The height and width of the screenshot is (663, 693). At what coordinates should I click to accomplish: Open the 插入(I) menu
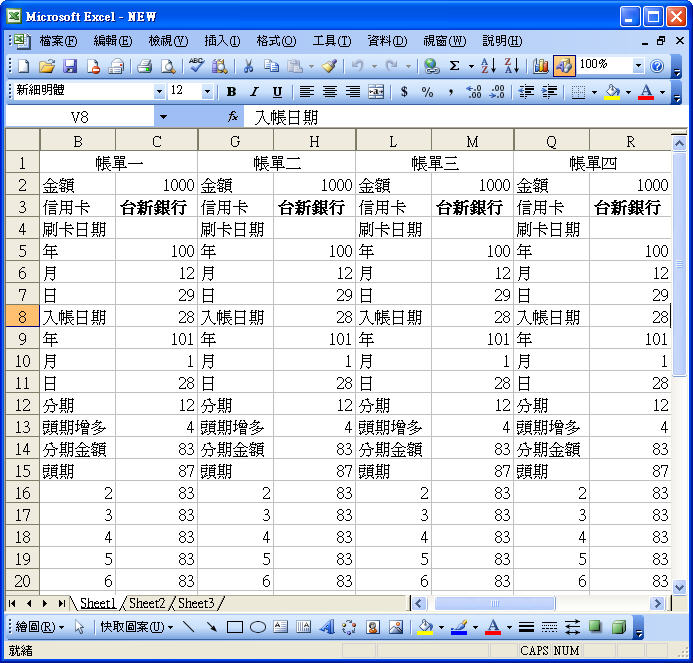point(222,41)
